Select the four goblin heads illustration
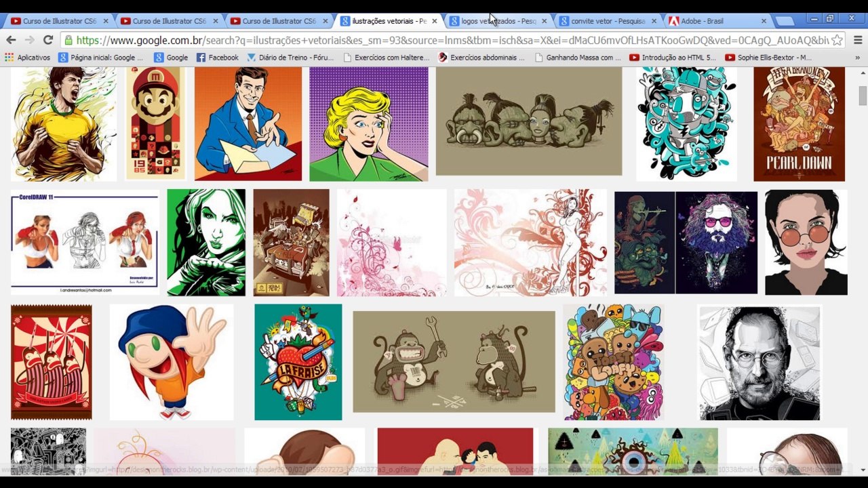The width and height of the screenshot is (868, 488). tap(529, 121)
